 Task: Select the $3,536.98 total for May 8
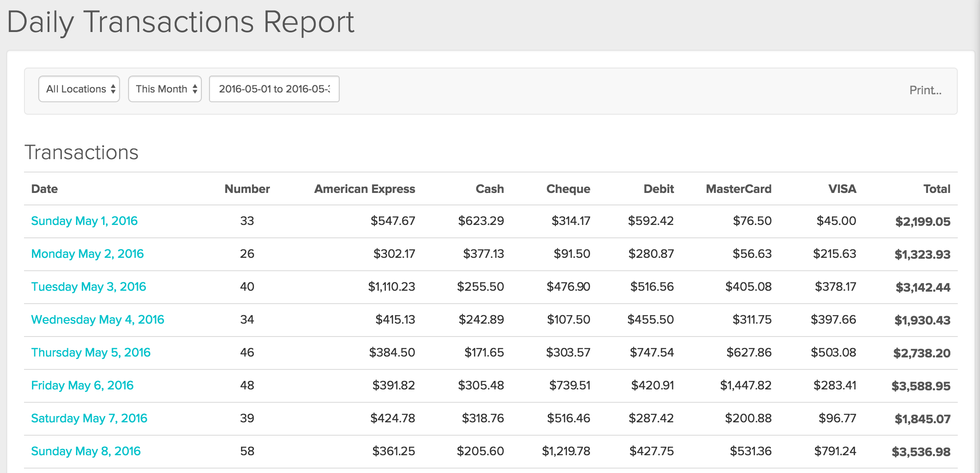(921, 452)
